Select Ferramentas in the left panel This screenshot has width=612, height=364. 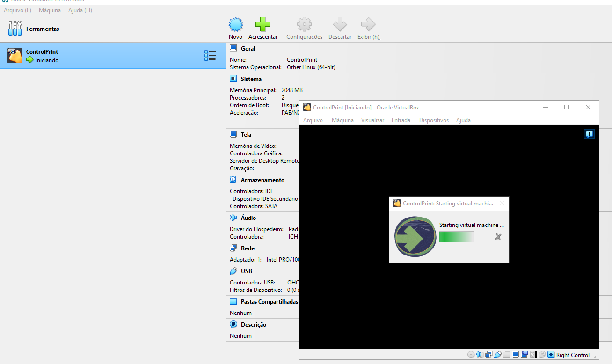[x=42, y=29]
